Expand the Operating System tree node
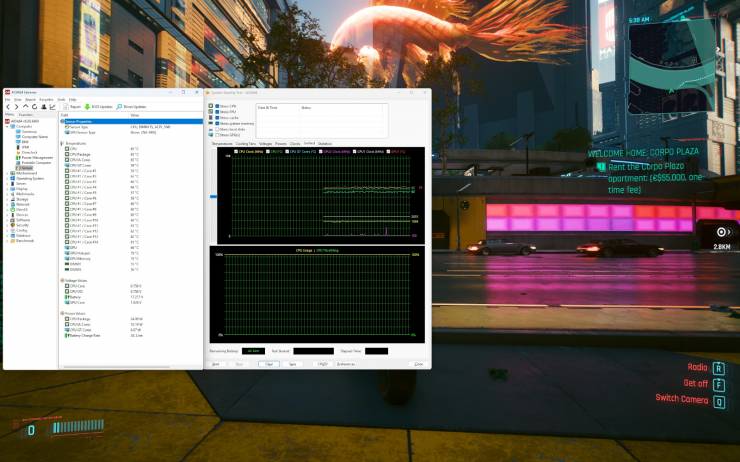Viewport: 740px width, 462px height. [x=7, y=178]
